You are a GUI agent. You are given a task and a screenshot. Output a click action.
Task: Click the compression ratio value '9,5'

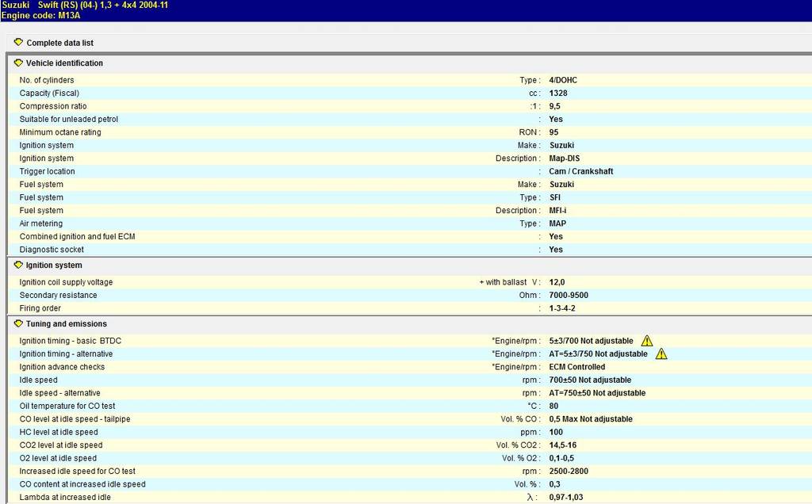pyautogui.click(x=554, y=106)
